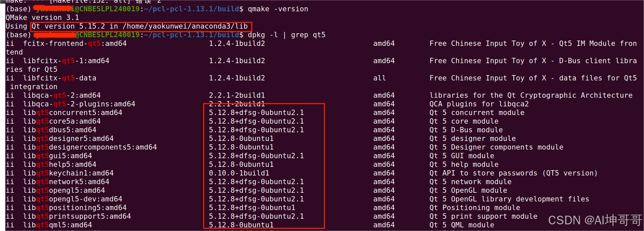Click the 'dpkg -l | grep qt5' command
644x231 pixels.
tap(287, 35)
